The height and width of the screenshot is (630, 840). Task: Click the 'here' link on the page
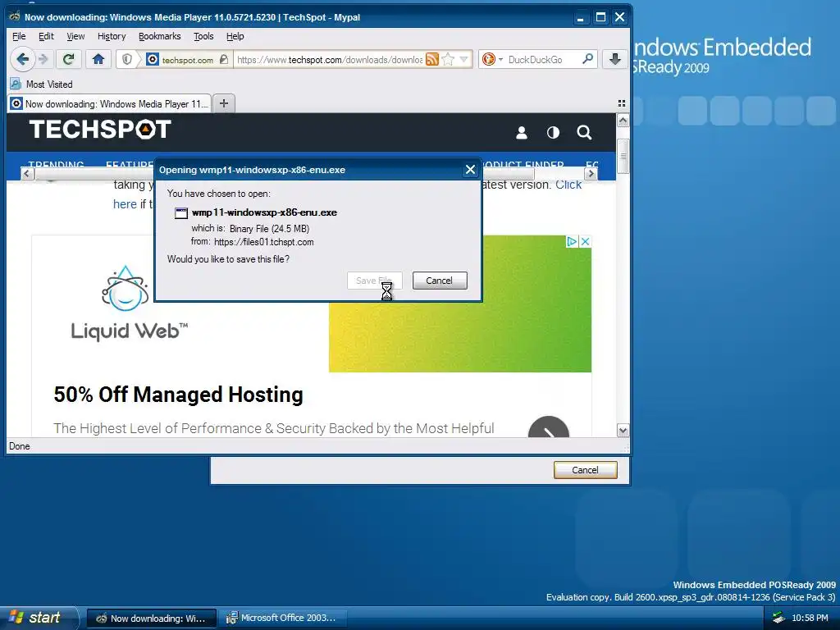click(x=125, y=204)
